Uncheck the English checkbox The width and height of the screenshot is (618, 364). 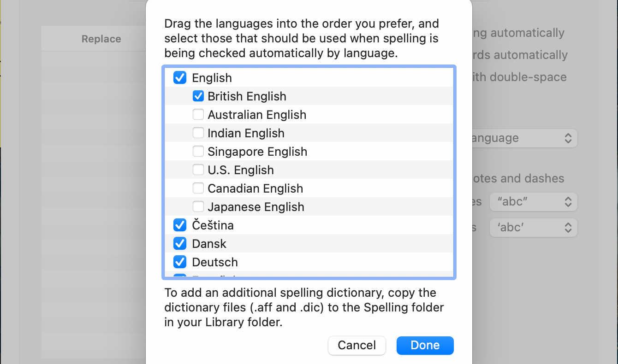[x=179, y=77]
